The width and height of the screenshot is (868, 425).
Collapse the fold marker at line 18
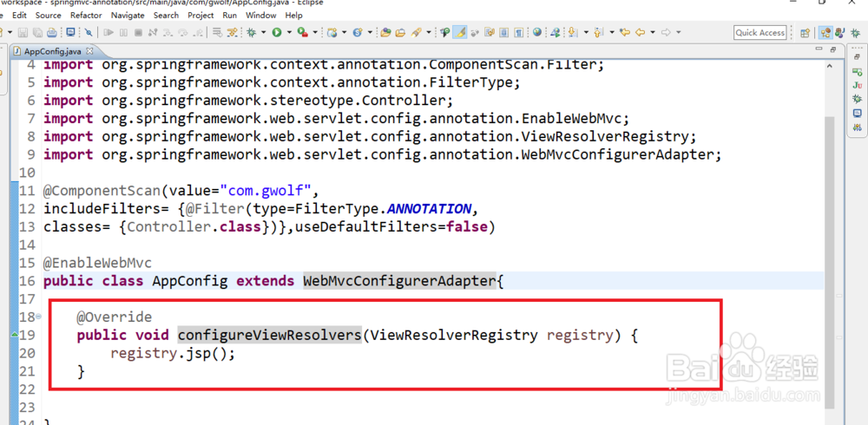tap(38, 317)
